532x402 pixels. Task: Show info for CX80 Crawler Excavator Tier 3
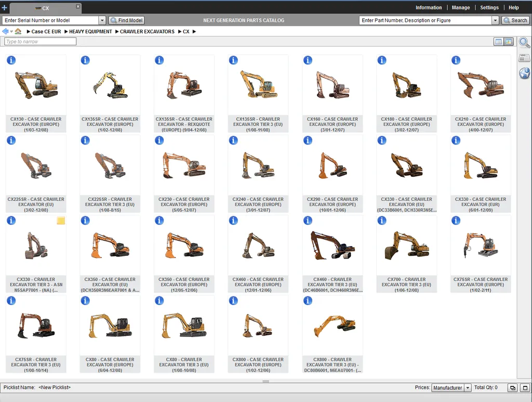(159, 301)
